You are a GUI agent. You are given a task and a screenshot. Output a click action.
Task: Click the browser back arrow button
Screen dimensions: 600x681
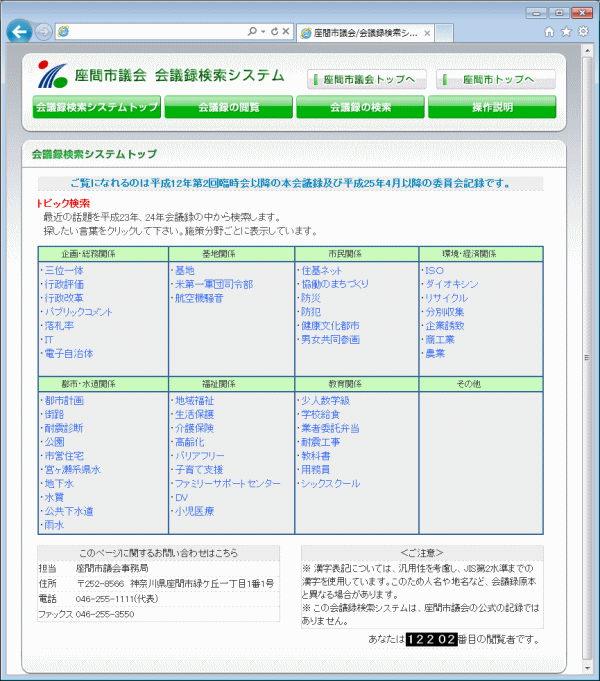(x=19, y=31)
